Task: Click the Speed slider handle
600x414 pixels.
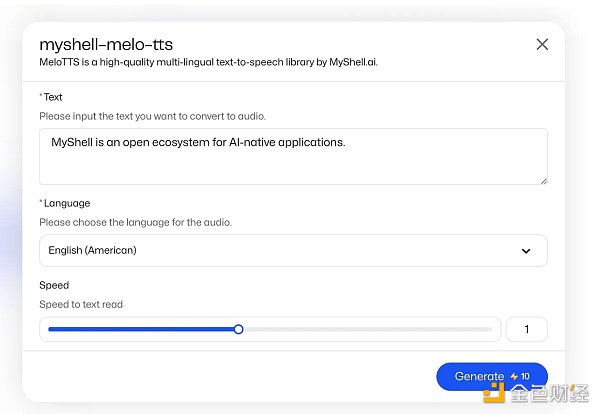Action: [x=238, y=329]
